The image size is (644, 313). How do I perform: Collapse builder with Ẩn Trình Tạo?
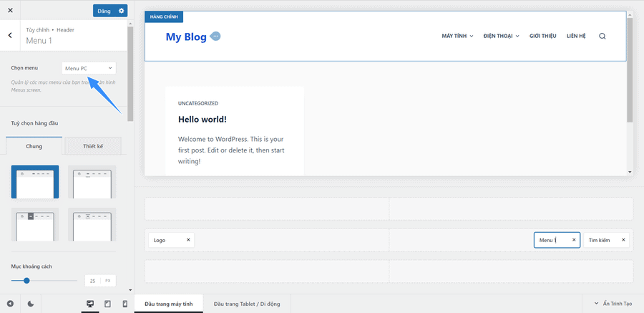[x=613, y=304]
